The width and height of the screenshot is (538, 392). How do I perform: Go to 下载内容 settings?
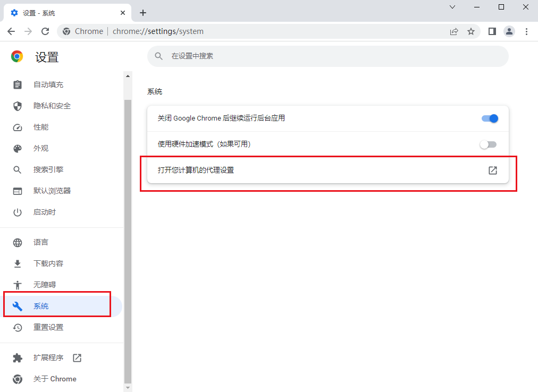coord(48,263)
